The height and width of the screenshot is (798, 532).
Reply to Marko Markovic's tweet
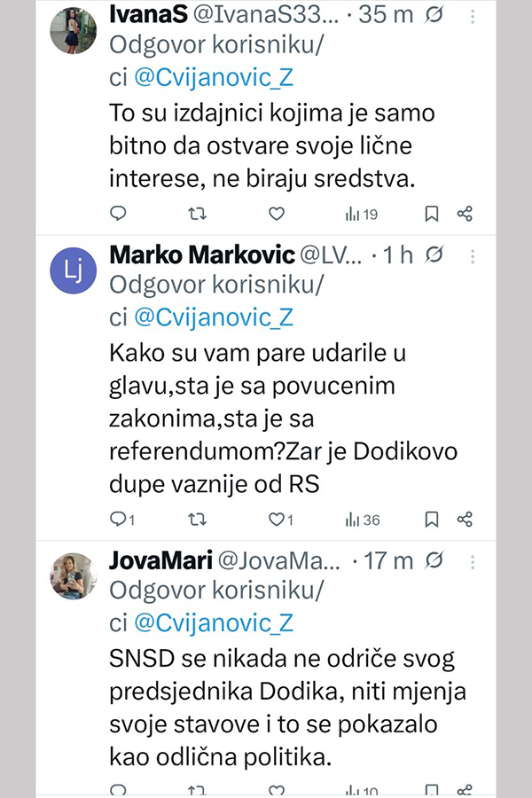(x=118, y=519)
